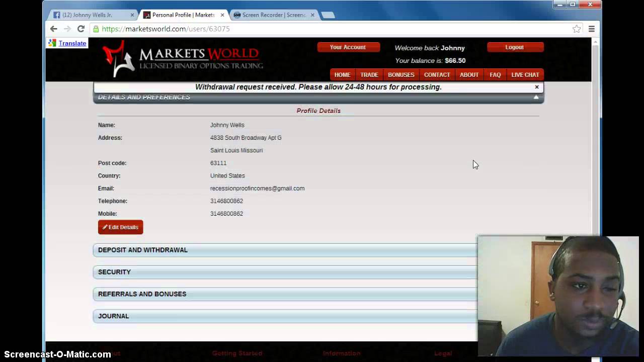Click the Google Translate icon
This screenshot has width=644, height=362.
click(52, 43)
